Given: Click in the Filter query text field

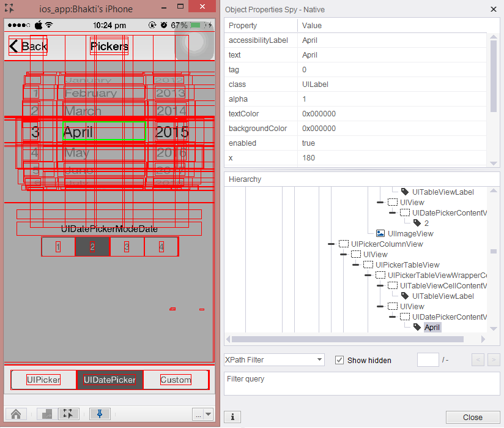Looking at the screenshot, I should (362, 383).
